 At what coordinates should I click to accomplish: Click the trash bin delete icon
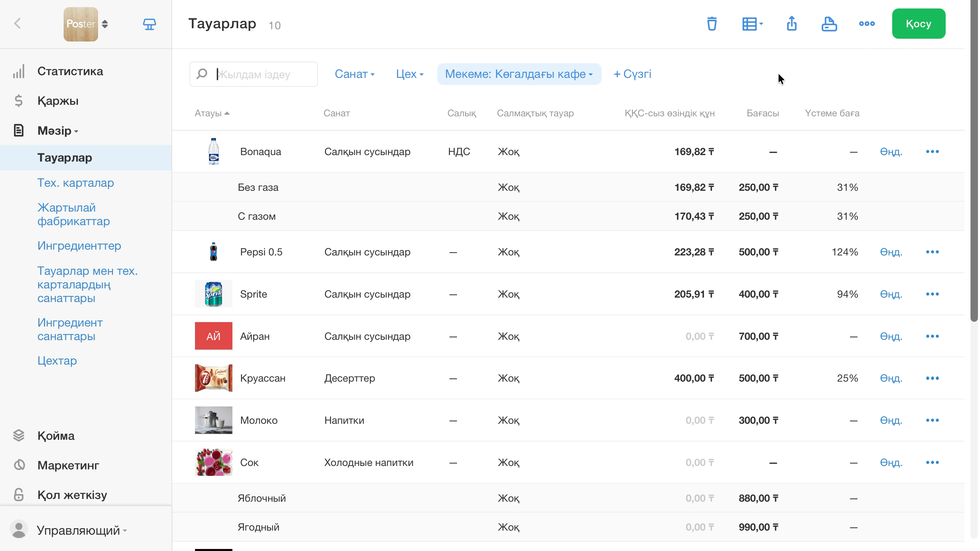click(x=712, y=23)
